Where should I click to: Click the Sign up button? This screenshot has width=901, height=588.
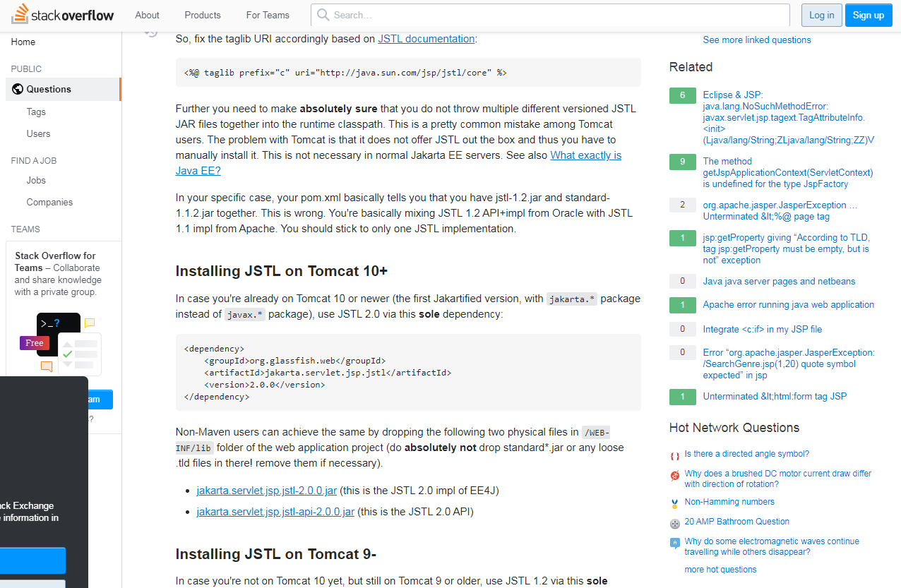click(869, 15)
